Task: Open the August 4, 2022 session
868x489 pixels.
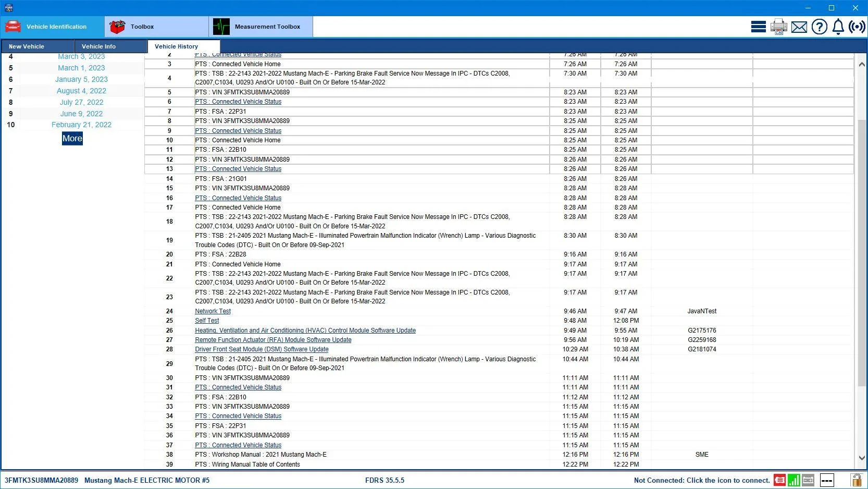Action: pyautogui.click(x=81, y=91)
